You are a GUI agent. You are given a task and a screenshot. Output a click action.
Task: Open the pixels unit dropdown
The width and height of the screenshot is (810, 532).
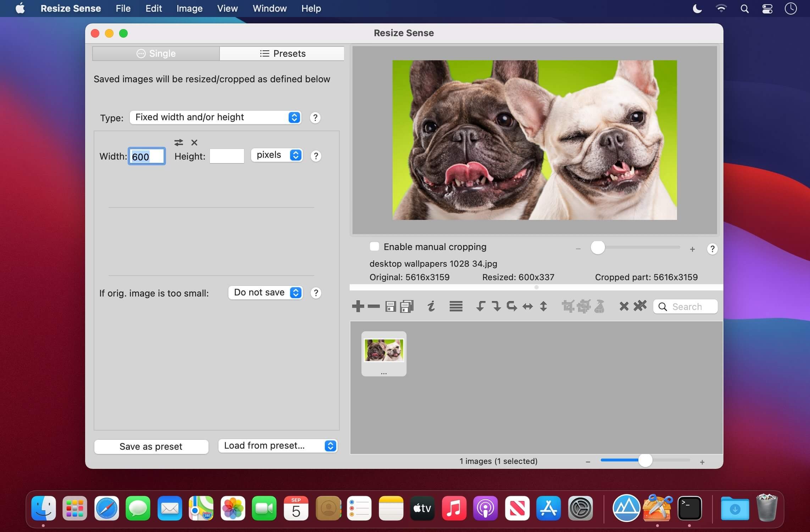click(277, 155)
